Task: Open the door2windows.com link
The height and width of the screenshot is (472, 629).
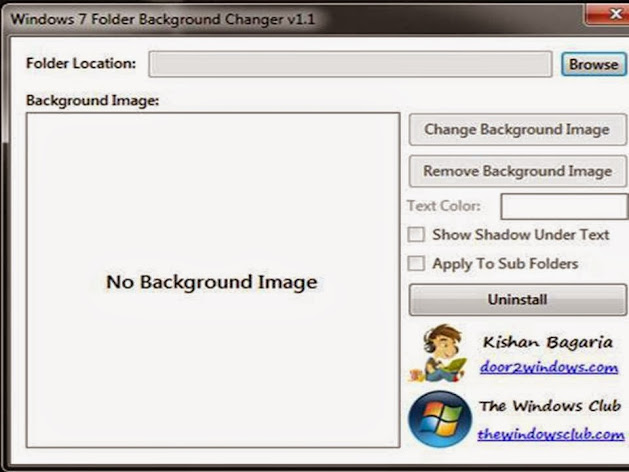Action: [549, 367]
